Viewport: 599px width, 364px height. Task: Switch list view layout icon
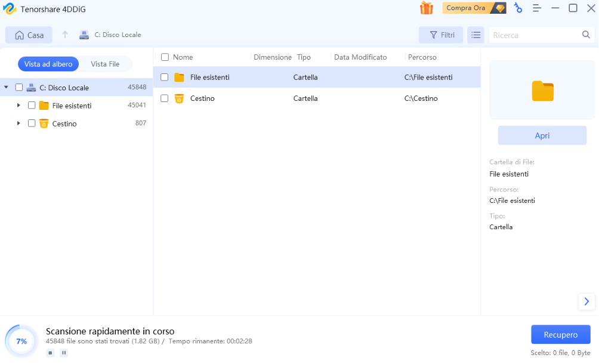click(x=476, y=35)
